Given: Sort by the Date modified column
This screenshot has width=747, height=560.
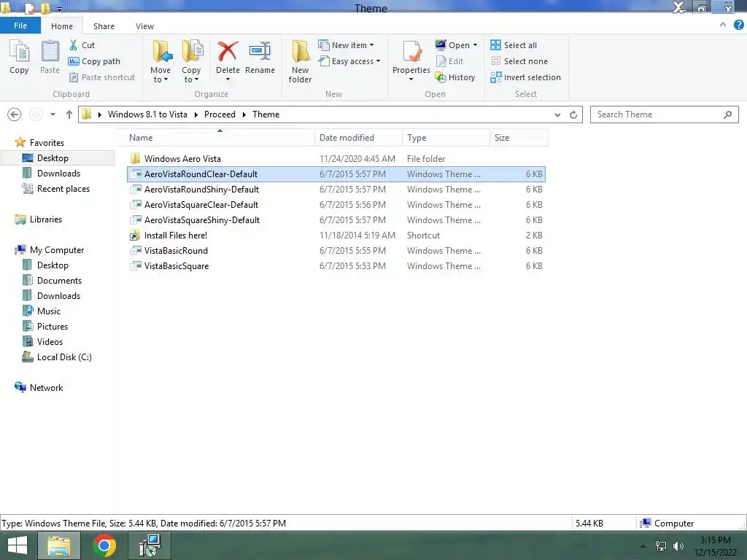Looking at the screenshot, I should click(358, 138).
